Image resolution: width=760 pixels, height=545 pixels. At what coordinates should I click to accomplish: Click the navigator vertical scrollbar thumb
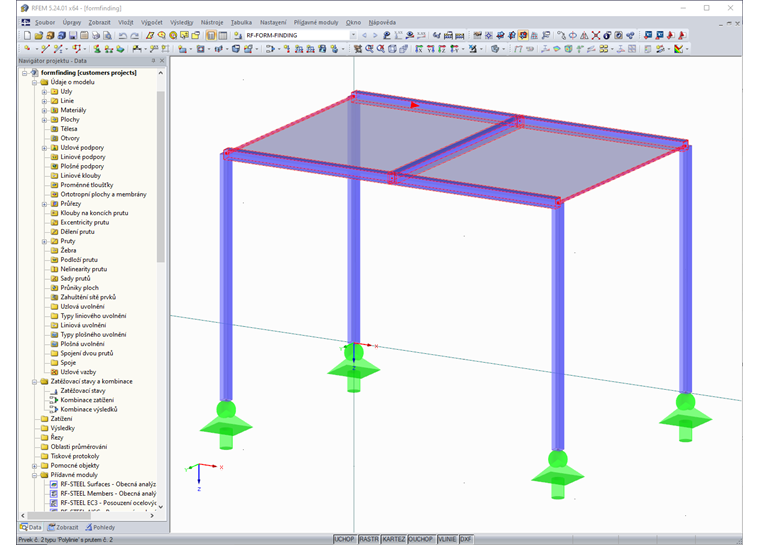coord(160,177)
